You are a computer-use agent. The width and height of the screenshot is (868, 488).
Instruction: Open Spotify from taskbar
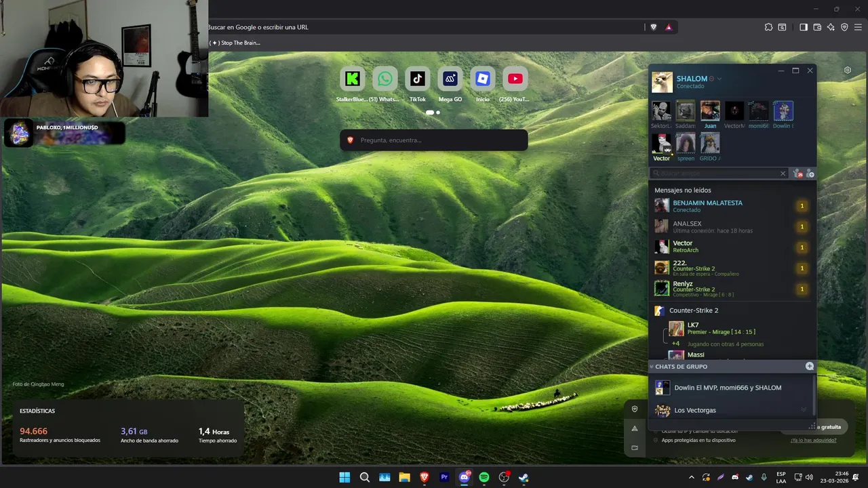(x=484, y=477)
